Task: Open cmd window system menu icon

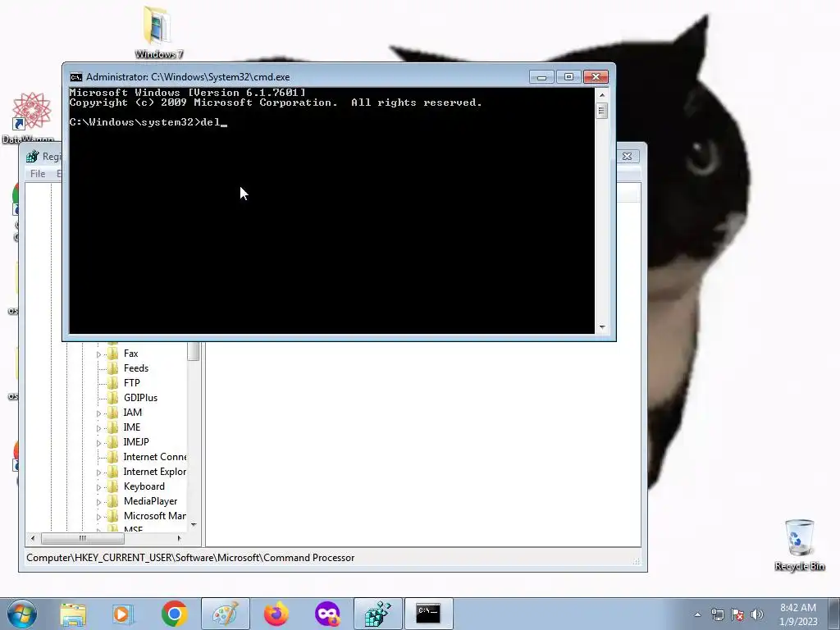Action: click(76, 77)
